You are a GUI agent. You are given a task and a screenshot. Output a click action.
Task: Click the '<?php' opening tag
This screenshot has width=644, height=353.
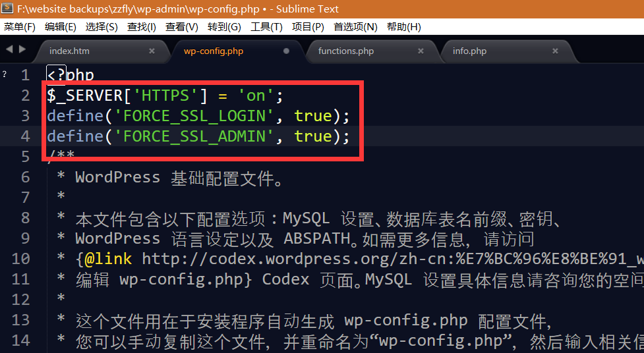[71, 75]
